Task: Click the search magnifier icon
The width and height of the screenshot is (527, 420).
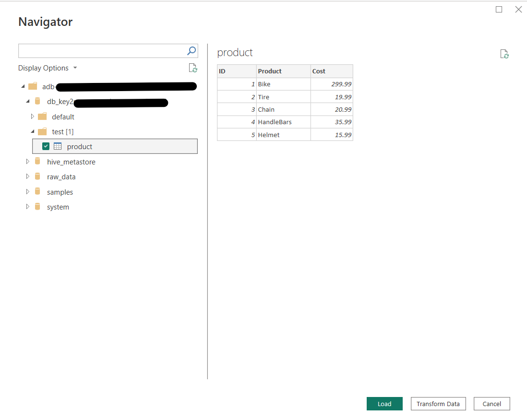Action: point(192,51)
